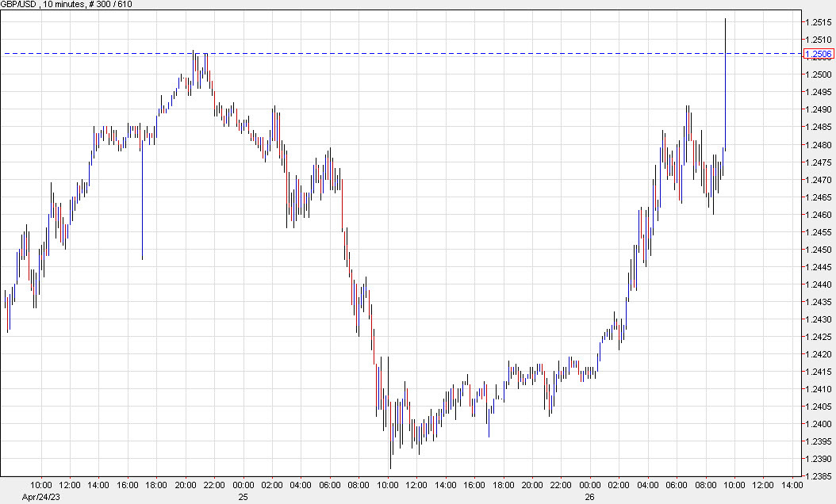
Task: Click the 10:00 time label at far left
Action: 44,483
